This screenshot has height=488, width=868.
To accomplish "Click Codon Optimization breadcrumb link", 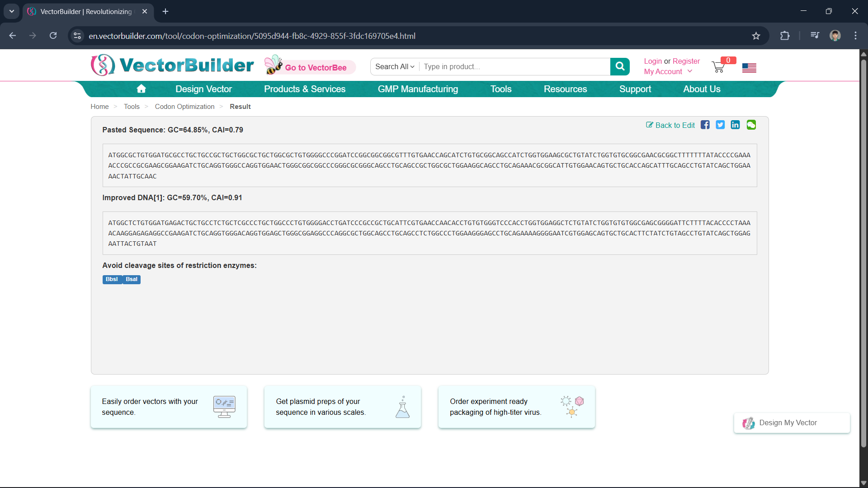I will 184,107.
